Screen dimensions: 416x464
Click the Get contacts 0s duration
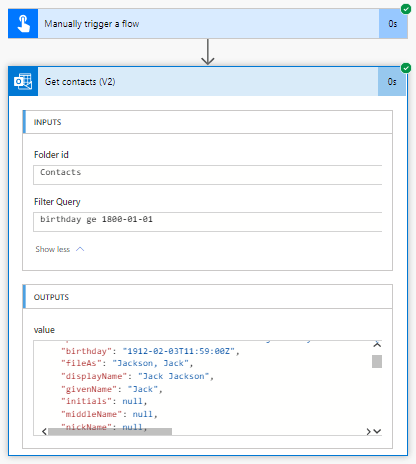pos(392,82)
